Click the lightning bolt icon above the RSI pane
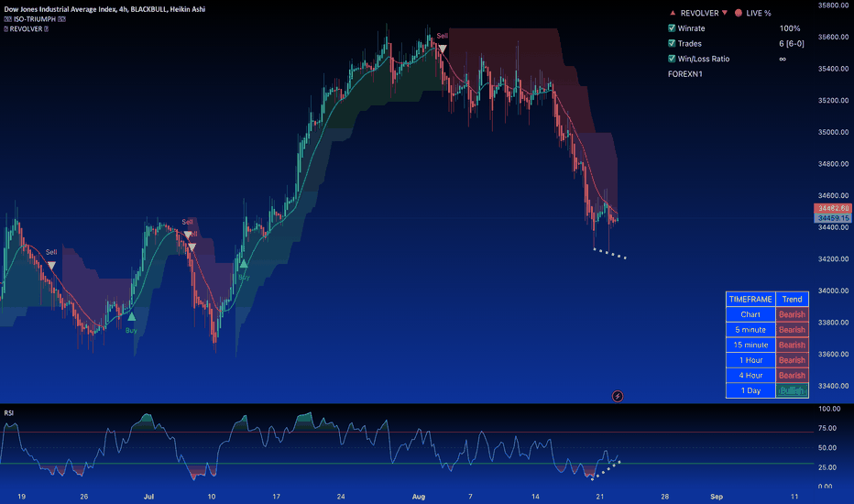 coord(617,396)
